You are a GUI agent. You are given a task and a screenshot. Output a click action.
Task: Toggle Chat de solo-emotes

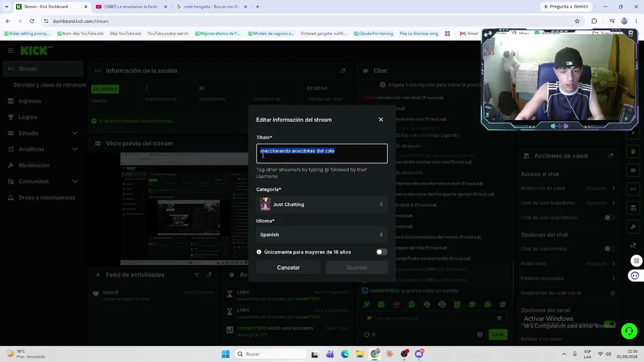click(609, 249)
